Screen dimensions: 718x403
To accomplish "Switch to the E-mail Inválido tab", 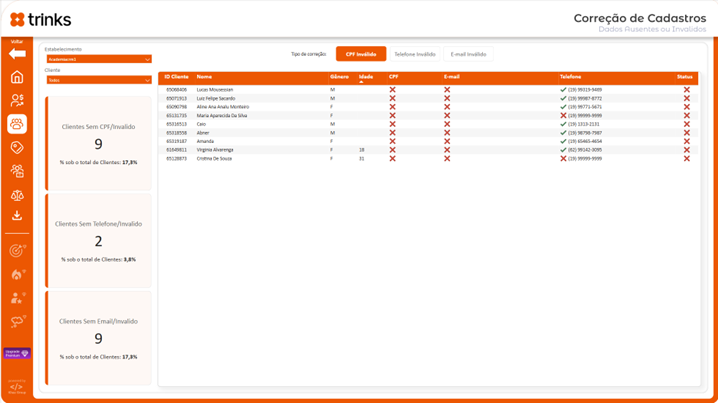I will [x=468, y=54].
